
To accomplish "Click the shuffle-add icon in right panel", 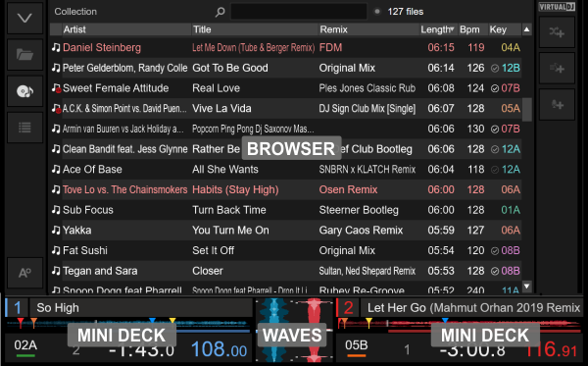I will 557,32.
